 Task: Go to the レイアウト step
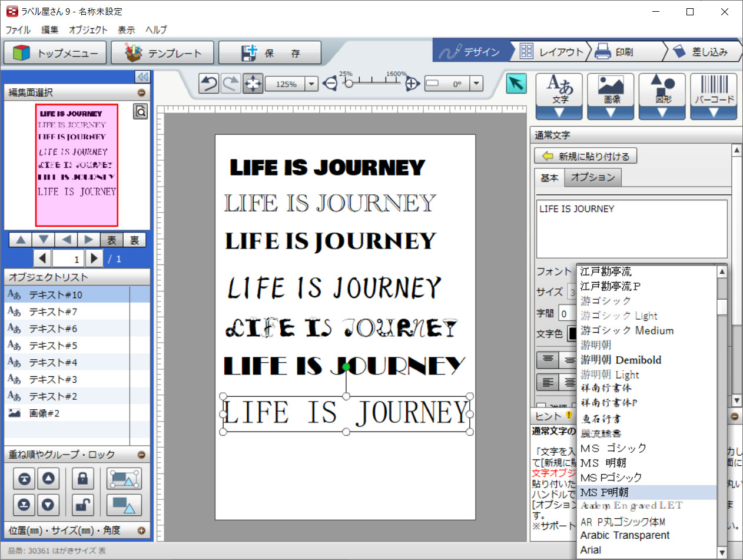click(551, 52)
